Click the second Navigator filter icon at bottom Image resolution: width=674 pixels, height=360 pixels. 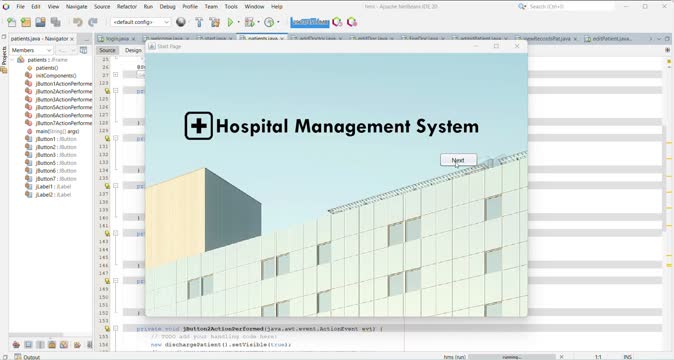(28, 345)
